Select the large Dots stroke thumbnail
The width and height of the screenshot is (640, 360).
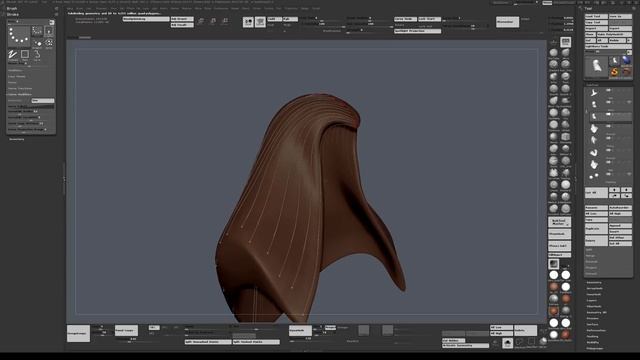click(x=19, y=36)
